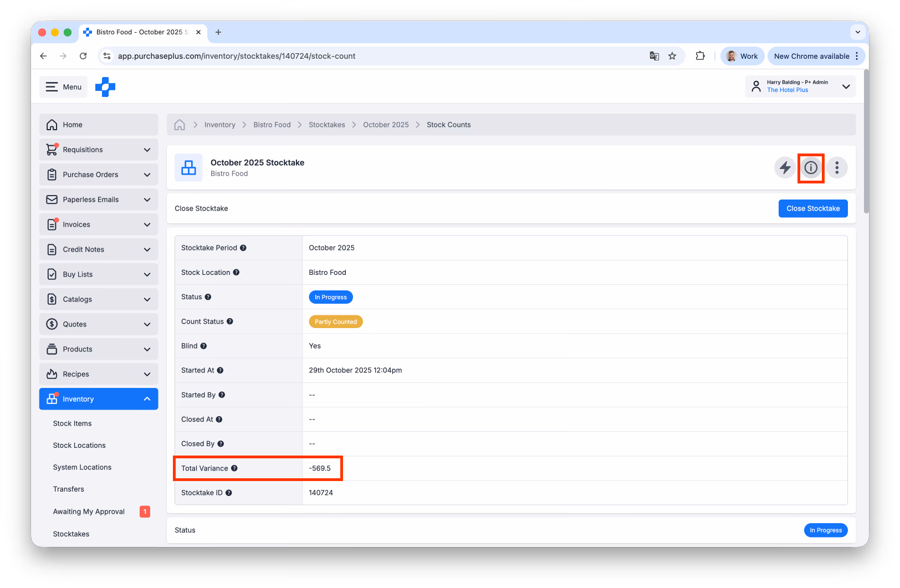Go to Stocktakes breadcrumb link
The width and height of the screenshot is (900, 588).
(x=327, y=125)
